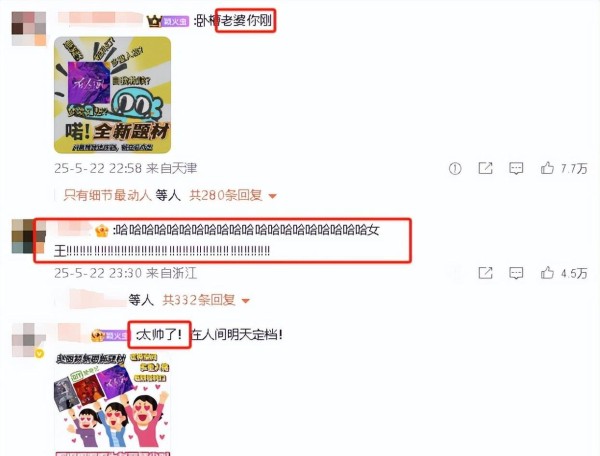Like the comment with 7.7万 likes
This screenshot has width=600, height=456.
[x=547, y=168]
